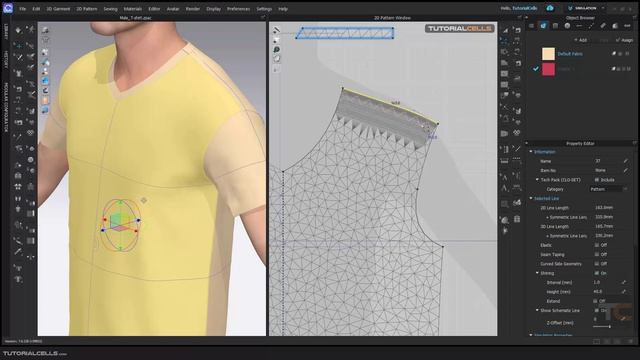This screenshot has height=360, width=640.
Task: Select the Default Fabric name
Action: [570, 54]
